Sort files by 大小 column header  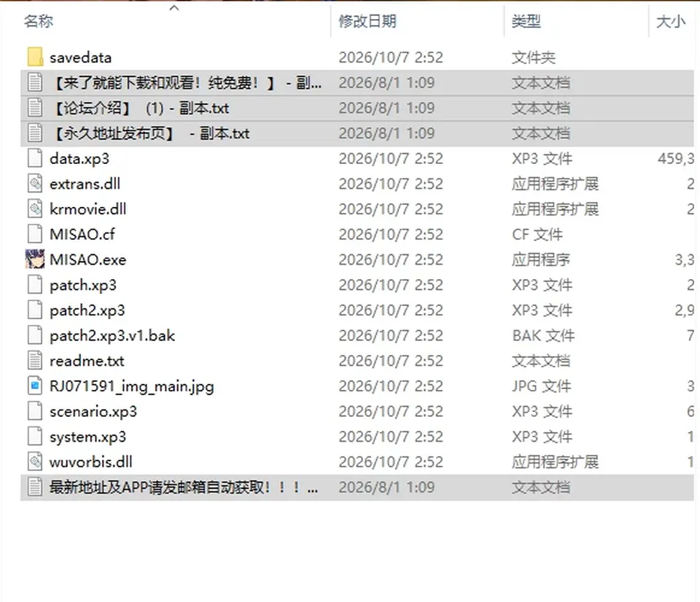(671, 21)
